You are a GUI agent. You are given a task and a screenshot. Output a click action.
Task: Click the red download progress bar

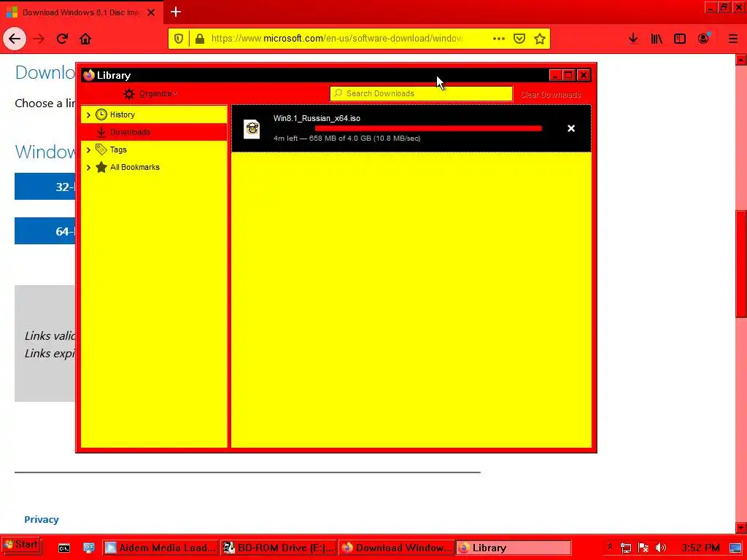(428, 128)
